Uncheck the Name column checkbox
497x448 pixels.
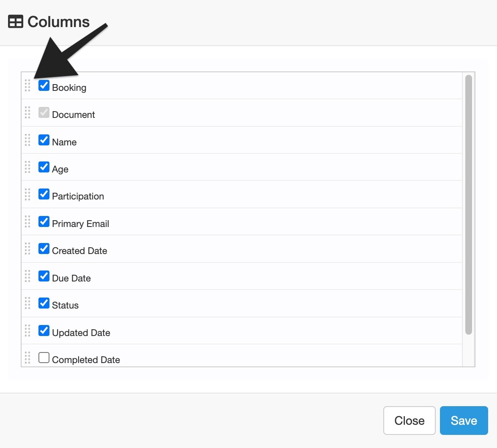pos(44,140)
